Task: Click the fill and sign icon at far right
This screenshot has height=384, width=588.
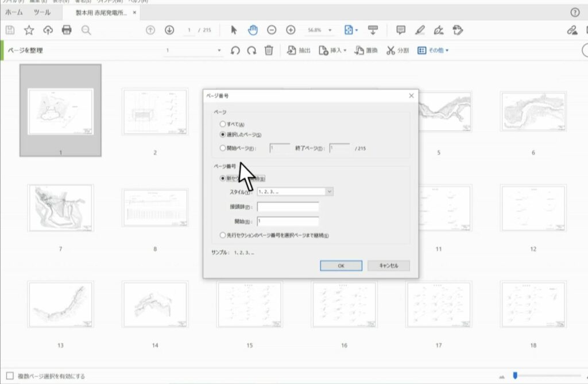Action: pyautogui.click(x=572, y=30)
